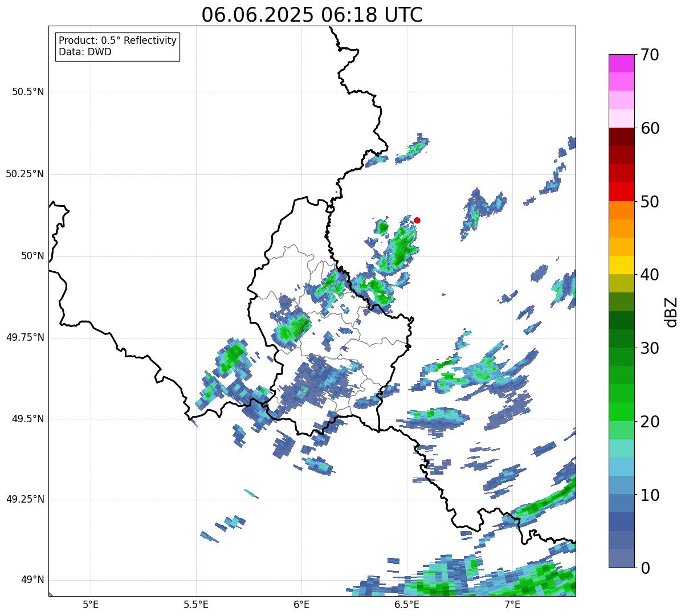Image resolution: width=685 pixels, height=616 pixels.
Task: Click the "dBZ" colorbar label
Action: tap(671, 311)
